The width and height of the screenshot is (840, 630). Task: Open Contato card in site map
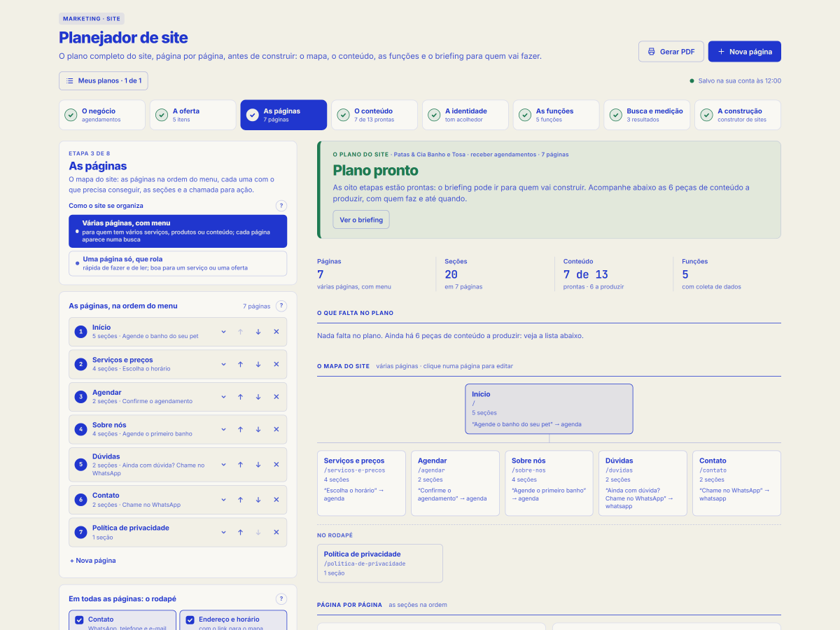pyautogui.click(x=736, y=484)
